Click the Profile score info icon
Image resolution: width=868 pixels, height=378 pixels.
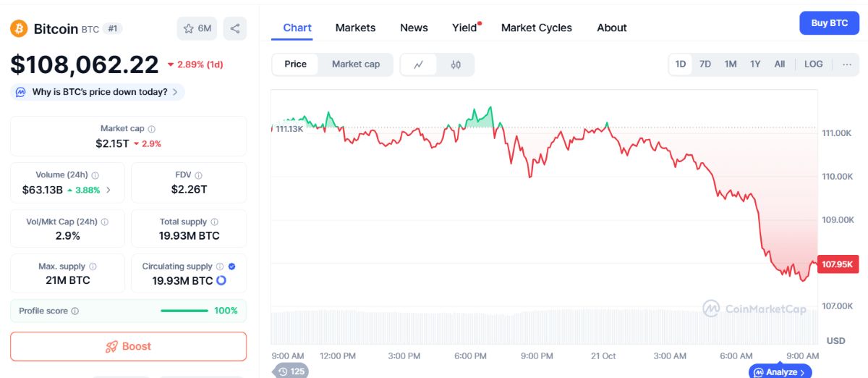(x=75, y=311)
